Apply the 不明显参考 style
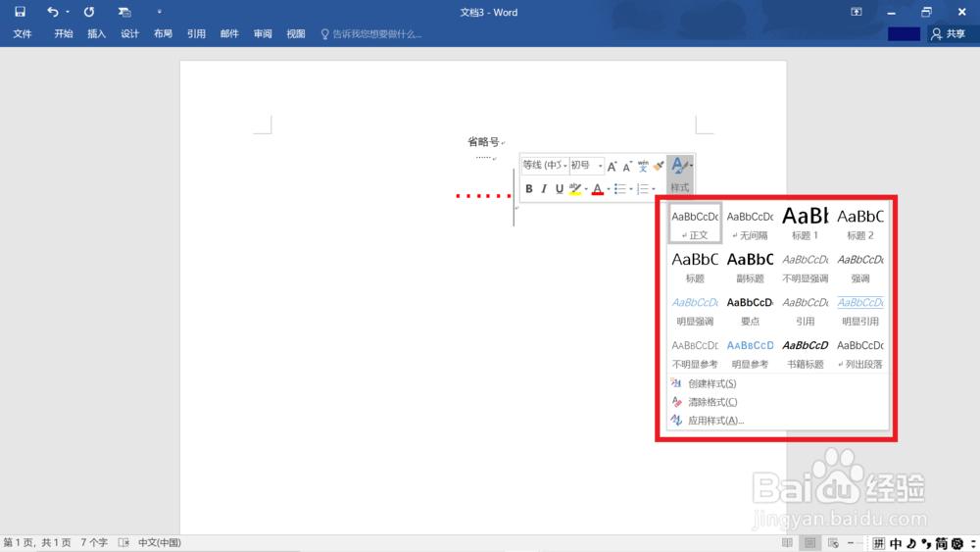The height and width of the screenshot is (552, 980). pyautogui.click(x=695, y=353)
